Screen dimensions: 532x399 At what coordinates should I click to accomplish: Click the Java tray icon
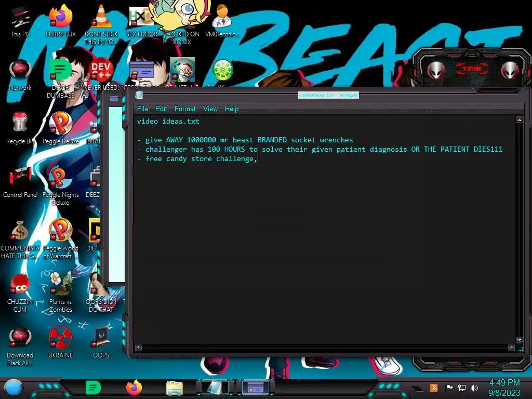pyautogui.click(x=434, y=388)
